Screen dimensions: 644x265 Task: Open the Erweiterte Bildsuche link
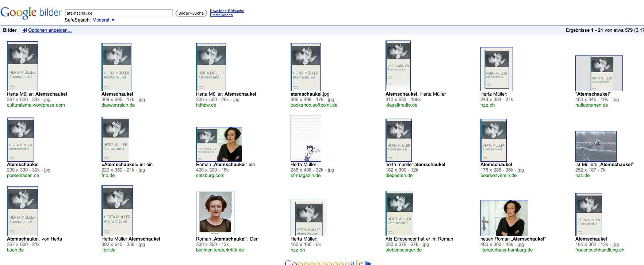coord(227,11)
